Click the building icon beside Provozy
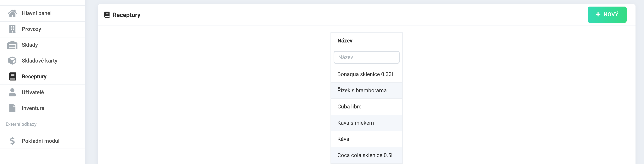644x164 pixels. [12, 29]
